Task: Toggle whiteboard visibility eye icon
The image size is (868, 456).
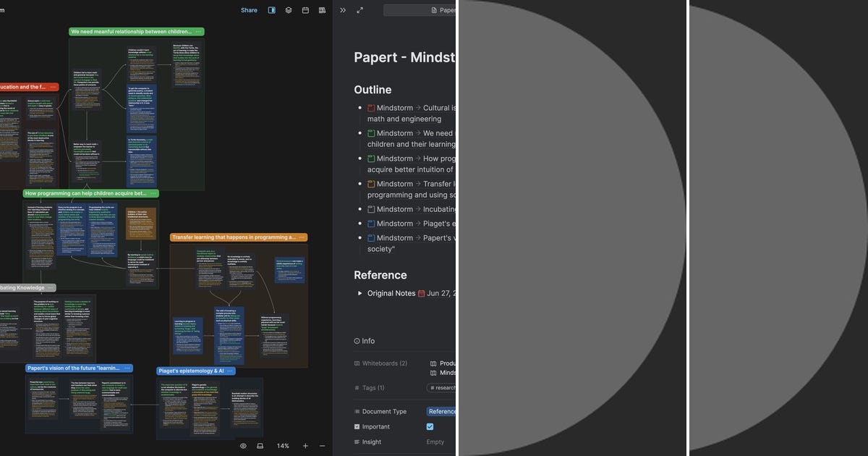Action: click(x=243, y=446)
